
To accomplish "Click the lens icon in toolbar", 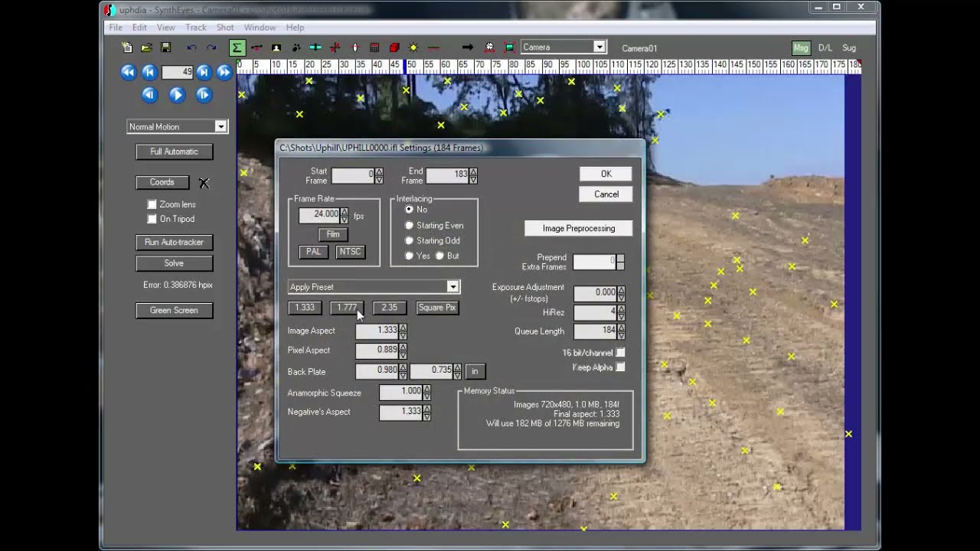I will click(354, 47).
